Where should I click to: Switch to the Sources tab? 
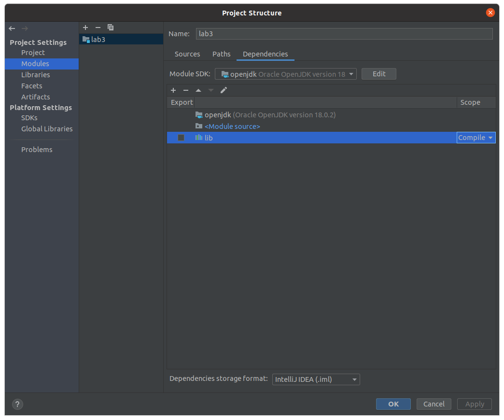[187, 54]
